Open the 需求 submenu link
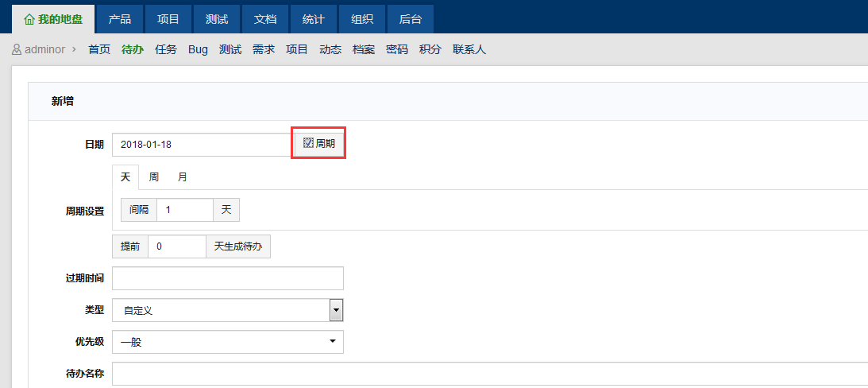The height and width of the screenshot is (388, 868). click(x=264, y=50)
